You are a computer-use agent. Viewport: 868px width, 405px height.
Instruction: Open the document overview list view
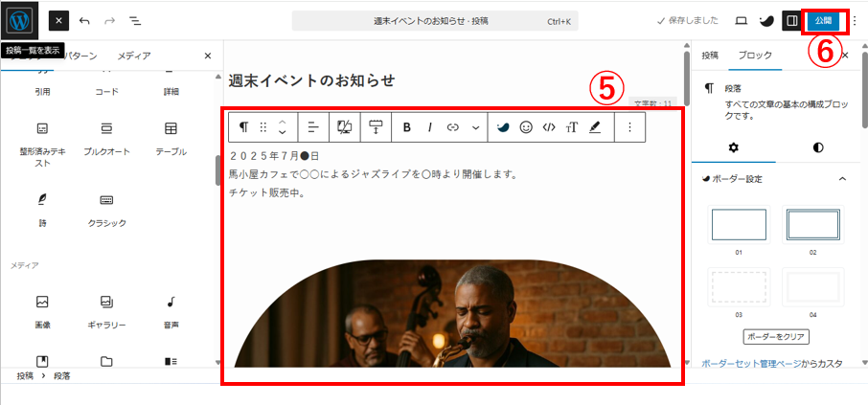coord(135,21)
